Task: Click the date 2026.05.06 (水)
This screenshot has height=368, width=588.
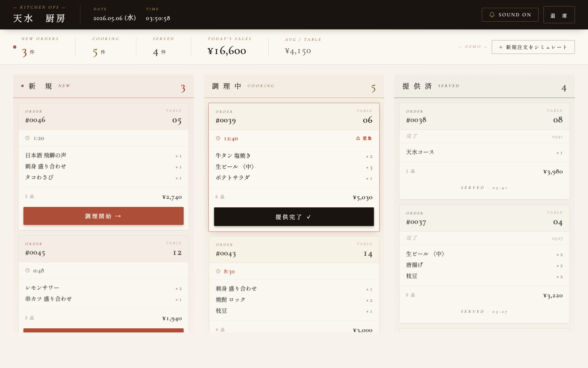Action: tap(114, 18)
